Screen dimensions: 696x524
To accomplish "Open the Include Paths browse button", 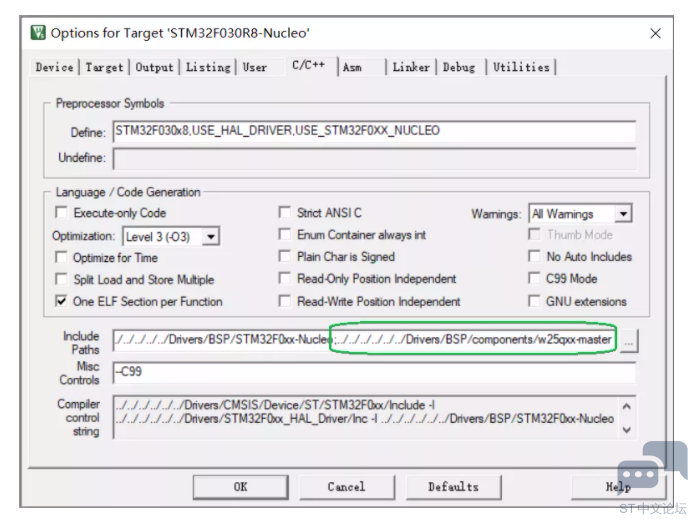I will (629, 341).
